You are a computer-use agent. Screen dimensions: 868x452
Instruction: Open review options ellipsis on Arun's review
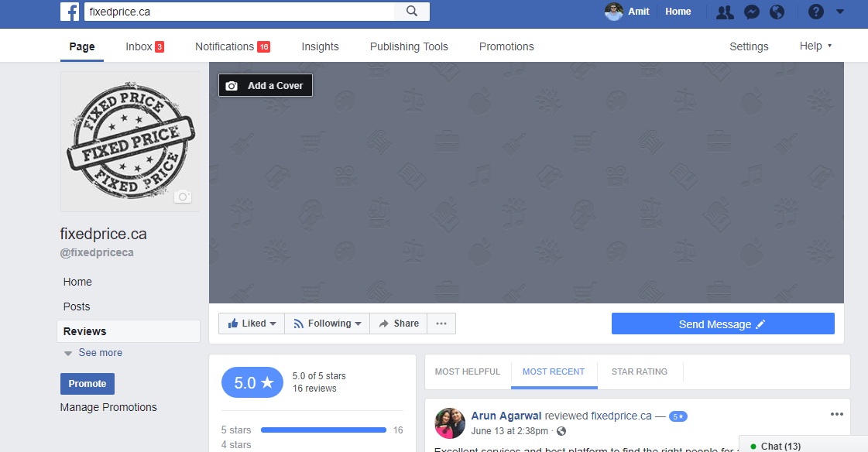point(836,414)
